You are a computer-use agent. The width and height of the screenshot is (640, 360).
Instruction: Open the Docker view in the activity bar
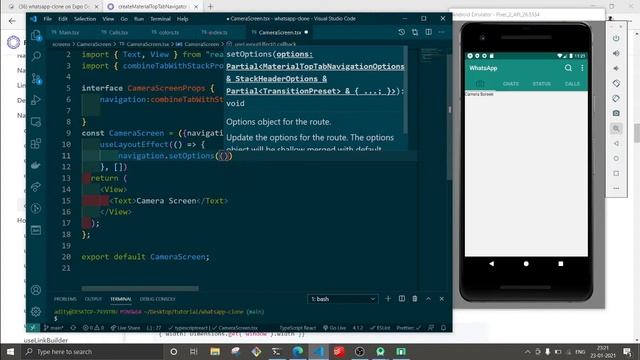pos(36,165)
